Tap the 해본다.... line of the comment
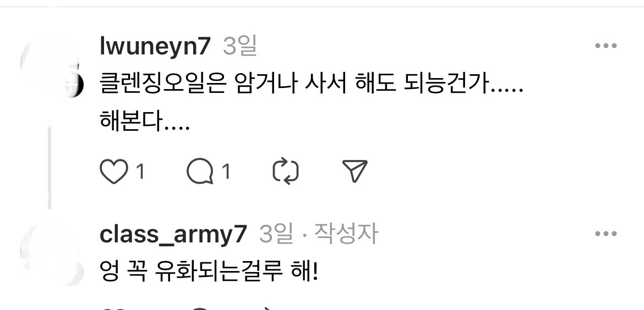 pos(145,121)
